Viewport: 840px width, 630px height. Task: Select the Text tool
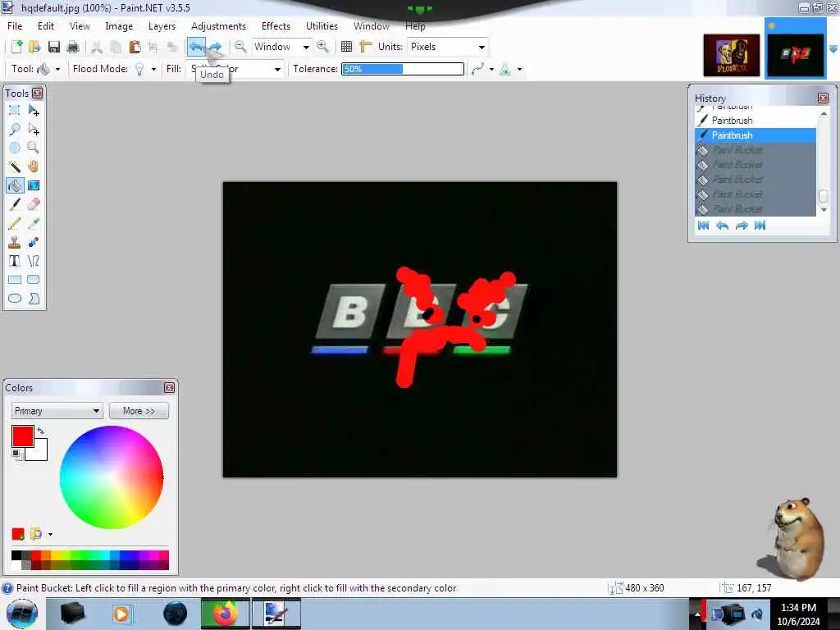pos(15,261)
